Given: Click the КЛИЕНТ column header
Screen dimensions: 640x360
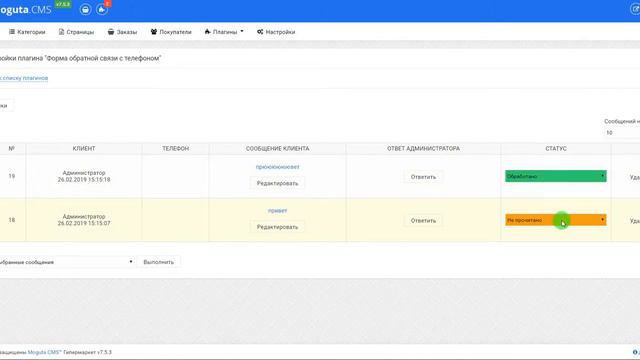Looking at the screenshot, I should 84,149.
